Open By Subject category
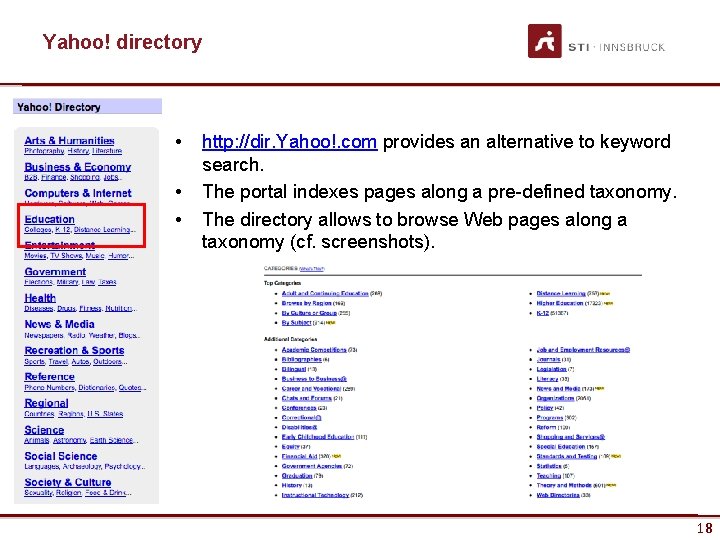The image size is (720, 540). [x=297, y=322]
